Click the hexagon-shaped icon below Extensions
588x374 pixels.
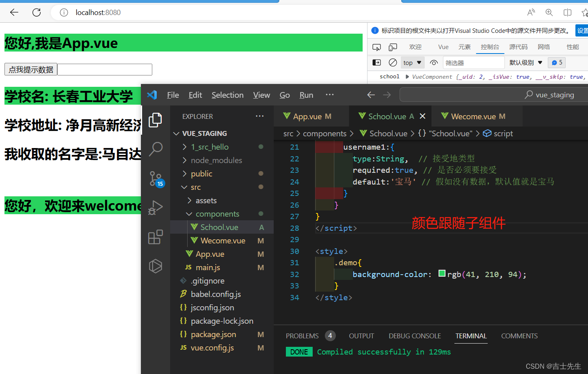(x=156, y=266)
